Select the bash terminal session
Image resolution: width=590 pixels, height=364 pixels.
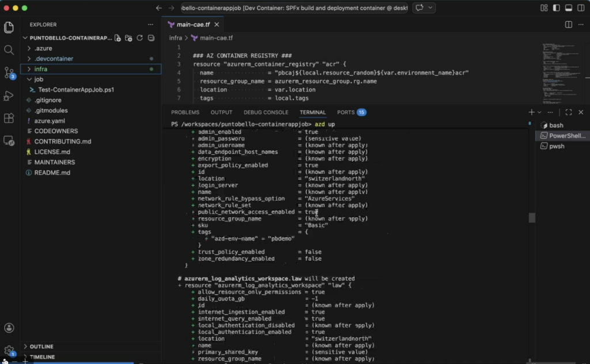556,126
